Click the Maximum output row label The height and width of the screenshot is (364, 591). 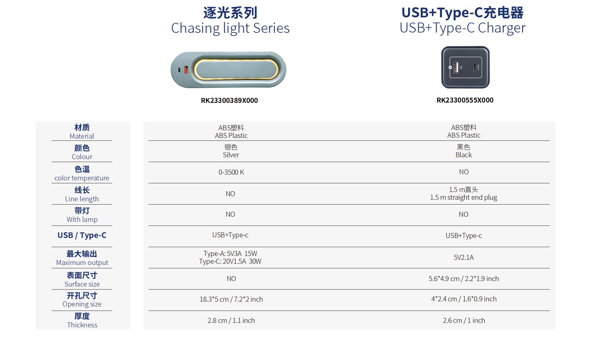(x=82, y=258)
